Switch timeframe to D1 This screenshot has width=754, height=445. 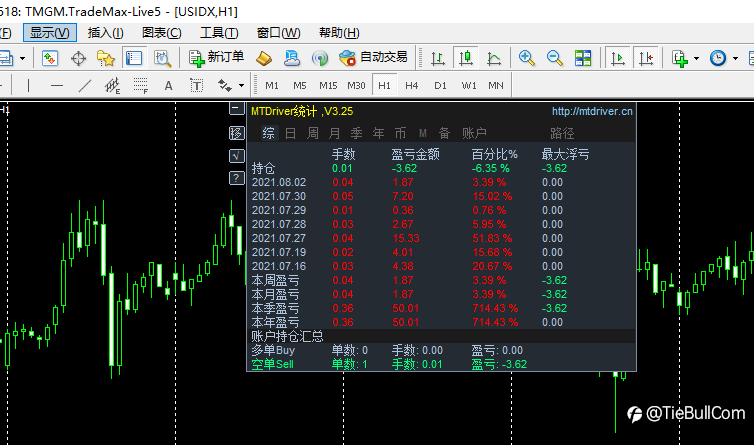[440, 86]
